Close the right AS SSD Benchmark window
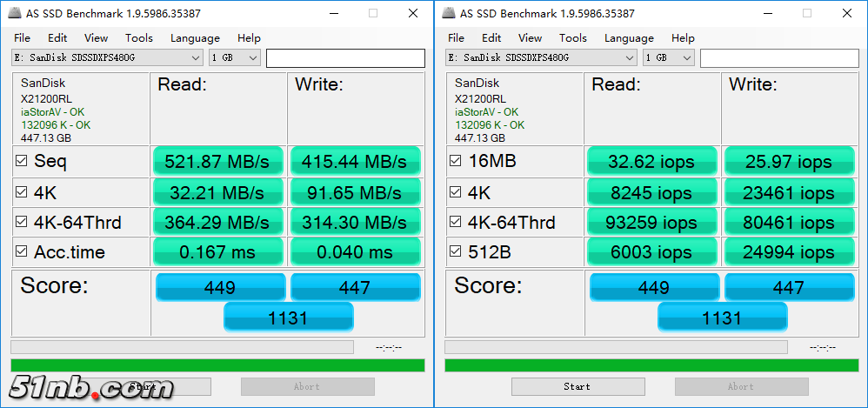The height and width of the screenshot is (408, 868). 846,13
